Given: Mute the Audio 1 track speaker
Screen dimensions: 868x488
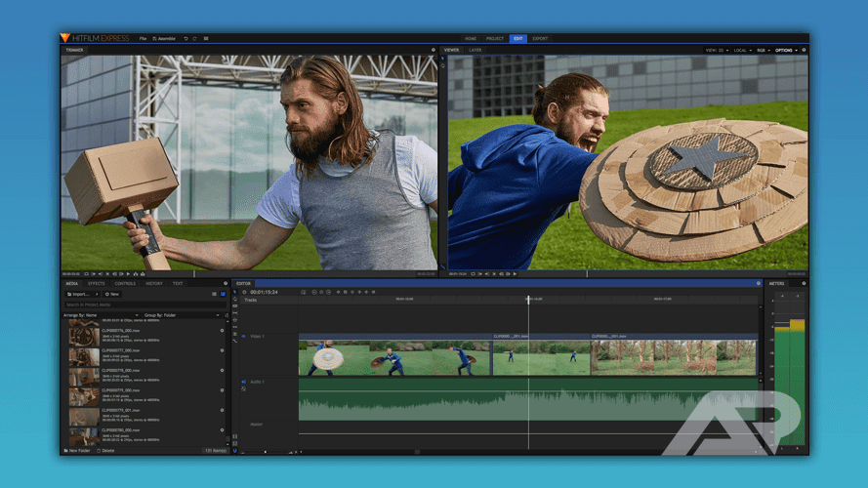Looking at the screenshot, I should tap(243, 382).
